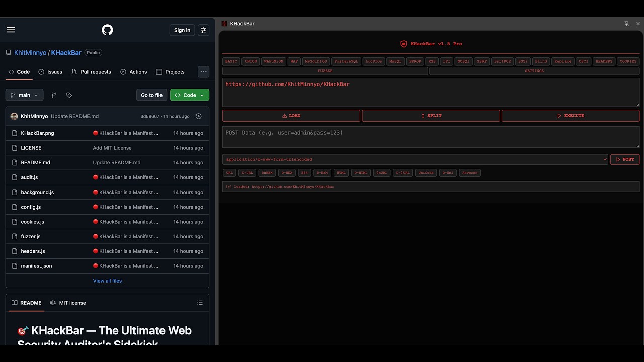Image resolution: width=644 pixels, height=362 pixels.
Task: Open the FUZZER section
Action: click(x=325, y=71)
